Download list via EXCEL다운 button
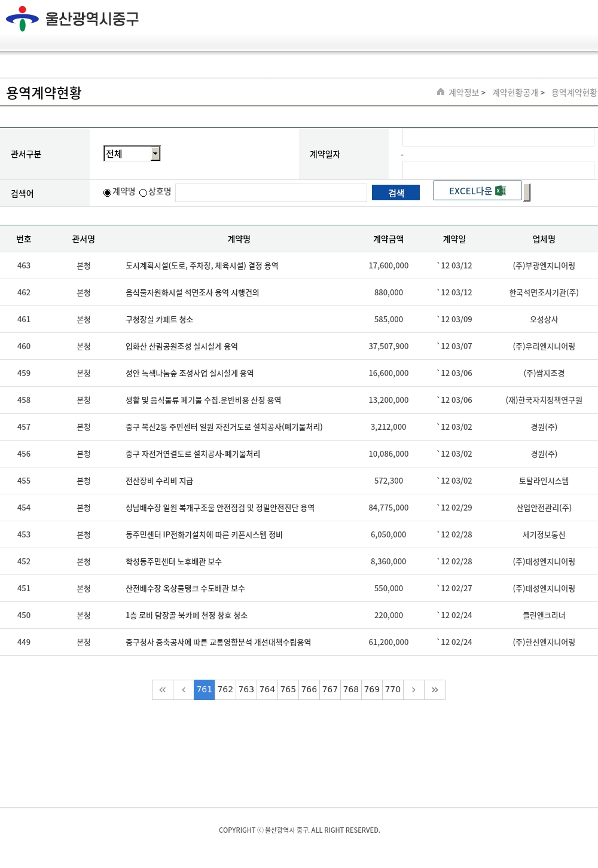Viewport: 598px width, 868px height. [477, 191]
